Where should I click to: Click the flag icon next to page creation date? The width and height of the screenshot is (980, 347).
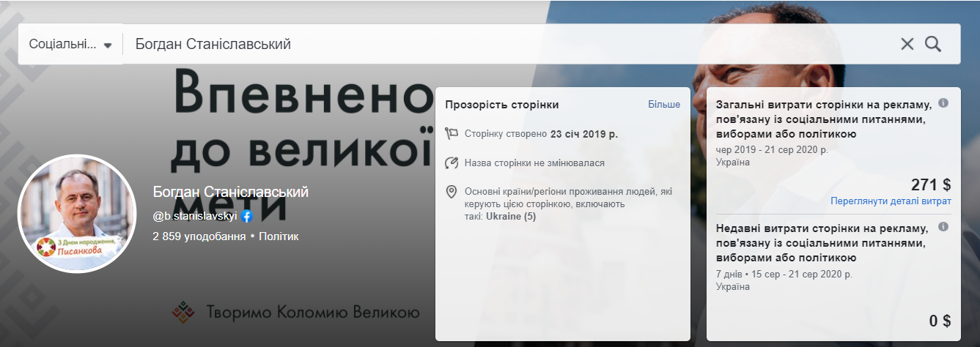point(452,134)
